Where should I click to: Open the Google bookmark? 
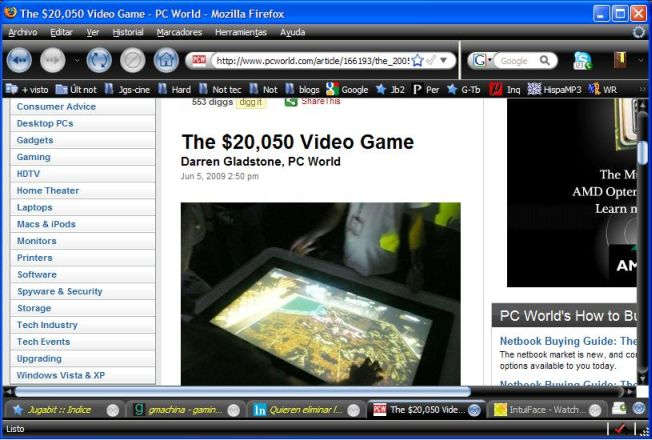point(347,89)
